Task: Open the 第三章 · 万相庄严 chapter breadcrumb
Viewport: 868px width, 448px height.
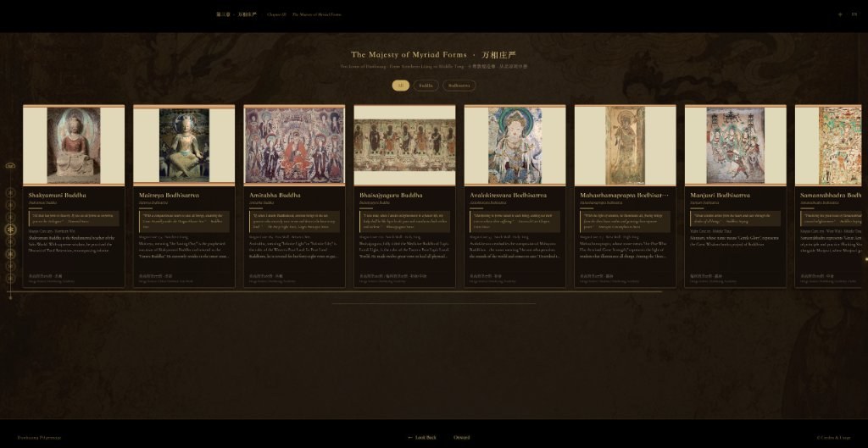Action: (x=236, y=15)
